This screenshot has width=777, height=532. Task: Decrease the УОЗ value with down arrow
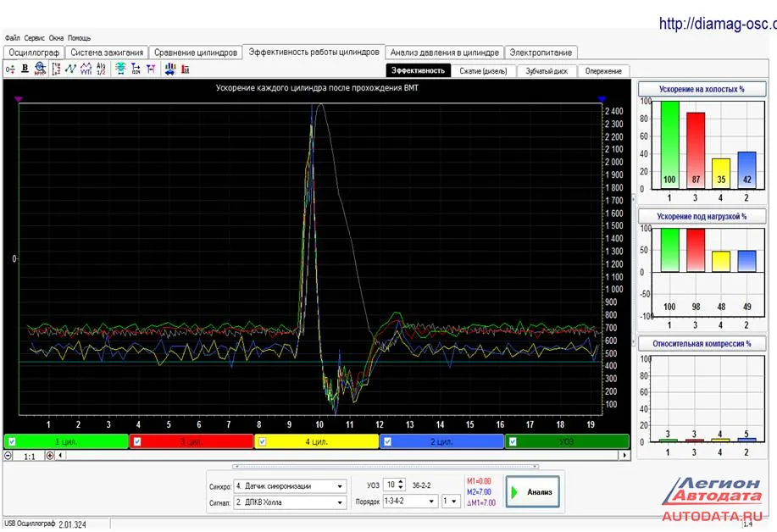click(401, 488)
